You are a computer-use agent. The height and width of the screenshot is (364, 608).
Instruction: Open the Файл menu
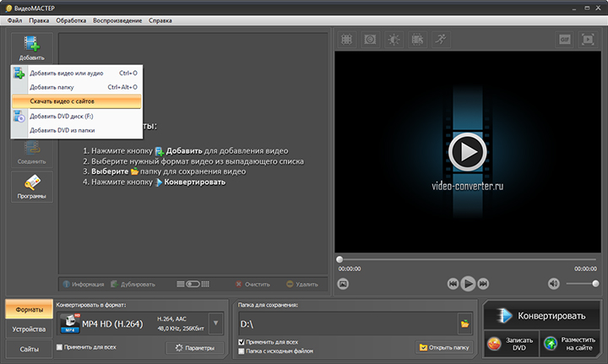[14, 20]
